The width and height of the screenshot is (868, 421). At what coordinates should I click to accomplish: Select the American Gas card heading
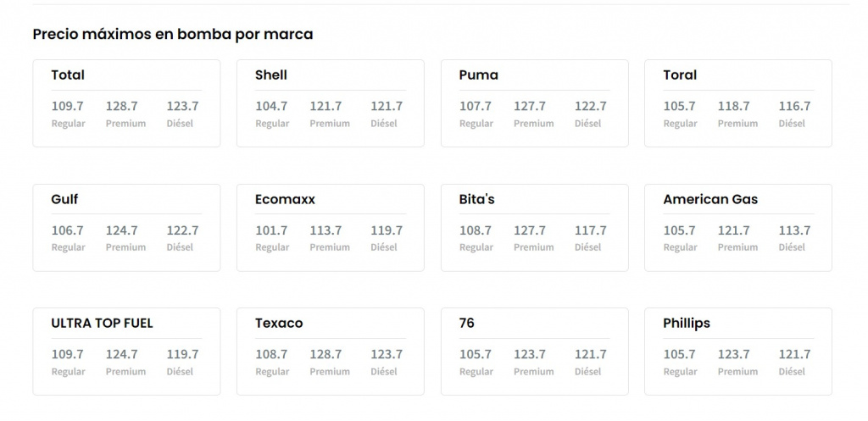pos(710,199)
